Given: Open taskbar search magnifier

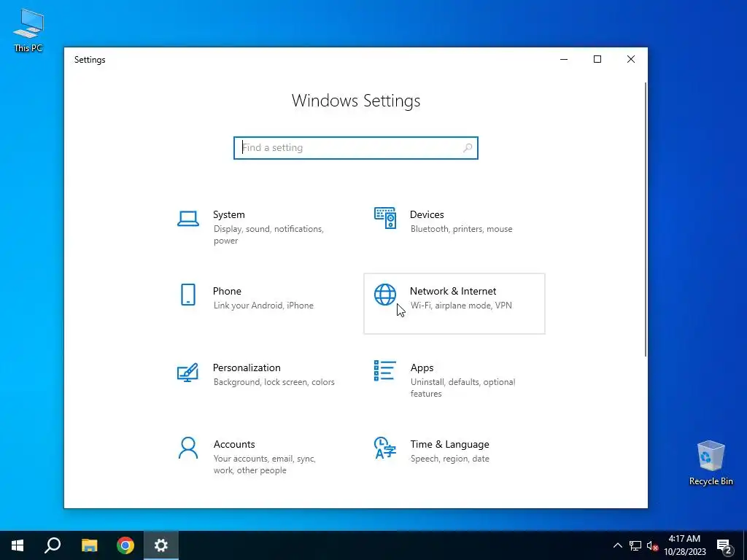Looking at the screenshot, I should [53, 545].
